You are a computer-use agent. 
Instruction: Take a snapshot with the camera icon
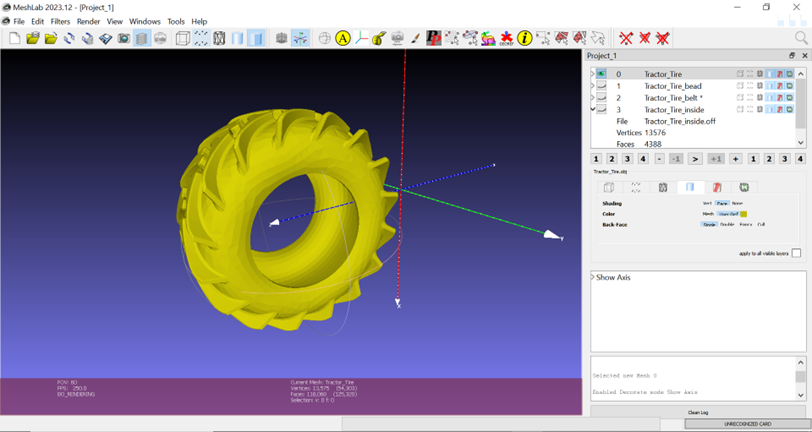(x=124, y=38)
